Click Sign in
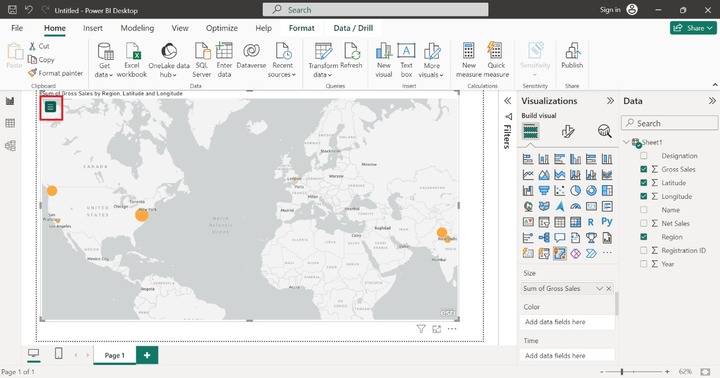The width and height of the screenshot is (720, 378). click(619, 10)
